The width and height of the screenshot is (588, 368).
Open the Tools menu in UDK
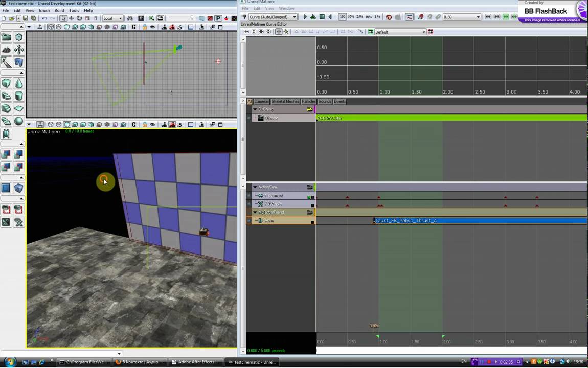[74, 11]
